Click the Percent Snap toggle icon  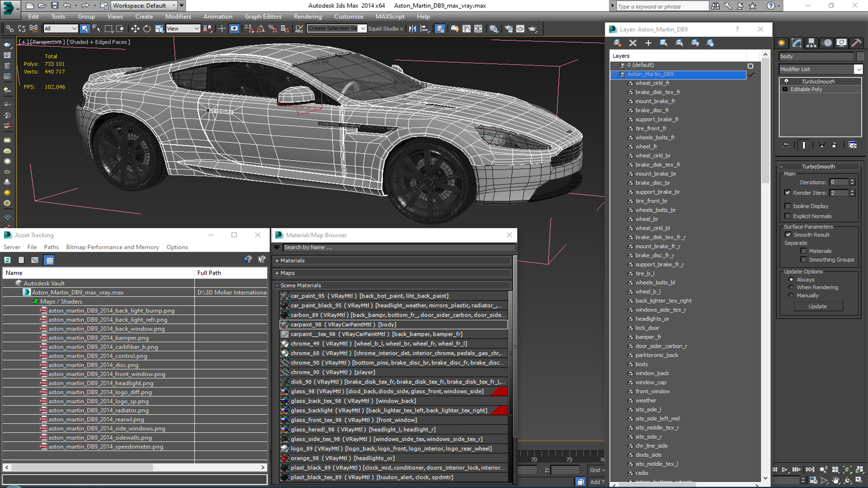coord(273,28)
